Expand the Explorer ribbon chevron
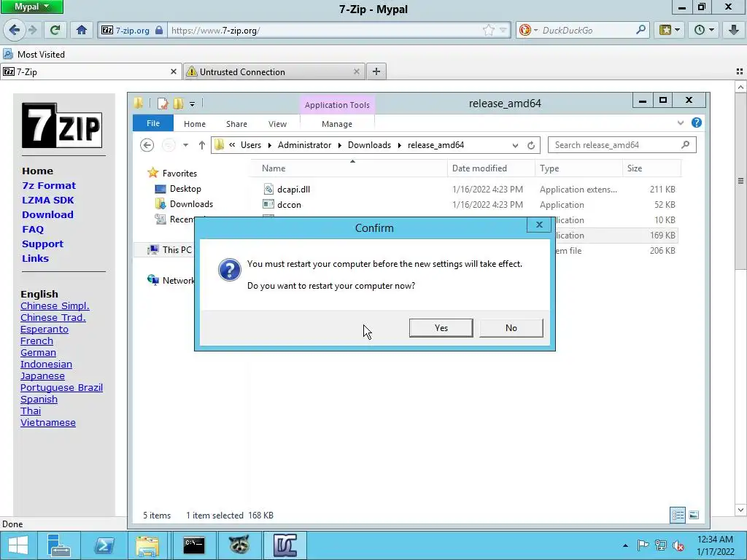 coord(681,122)
